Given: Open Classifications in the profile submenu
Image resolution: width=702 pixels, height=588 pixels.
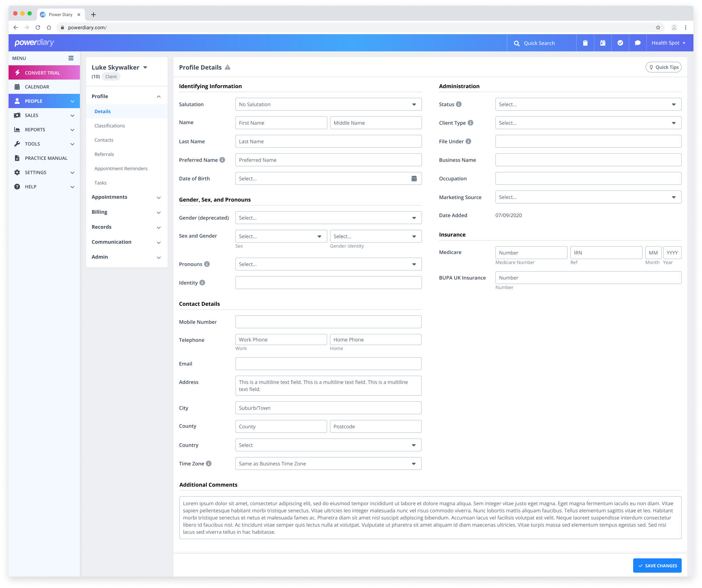Looking at the screenshot, I should 110,126.
